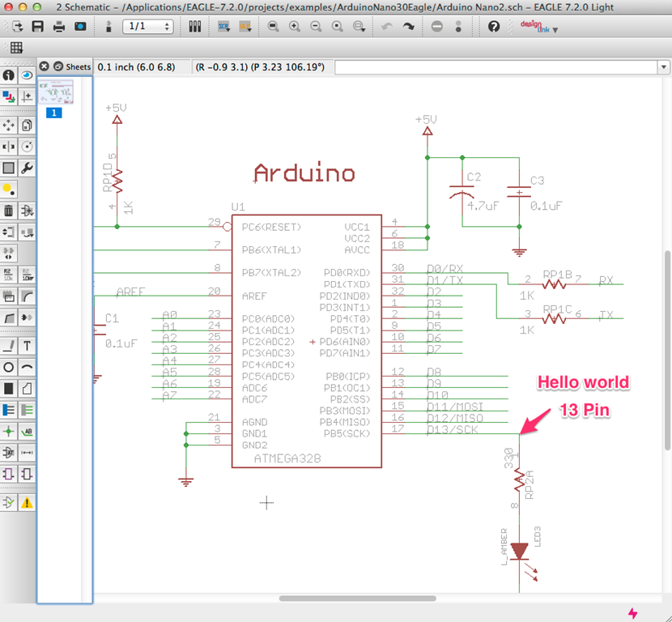Run the ERC warning triangle tool
672x622 pixels.
pyautogui.click(x=28, y=503)
